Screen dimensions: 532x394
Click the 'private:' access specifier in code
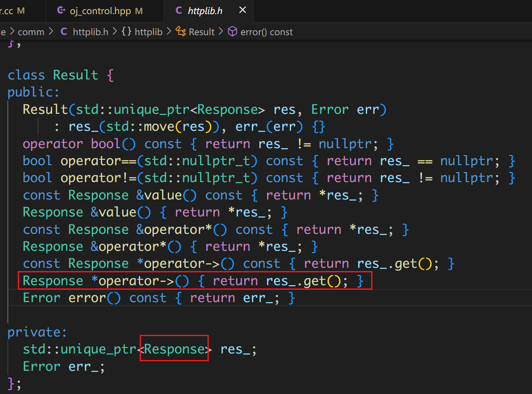click(x=37, y=332)
